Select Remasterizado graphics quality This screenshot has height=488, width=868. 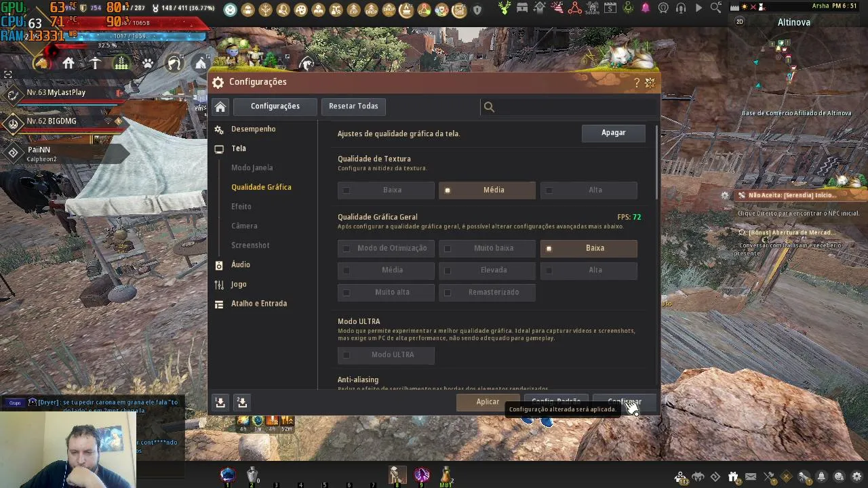(x=487, y=292)
